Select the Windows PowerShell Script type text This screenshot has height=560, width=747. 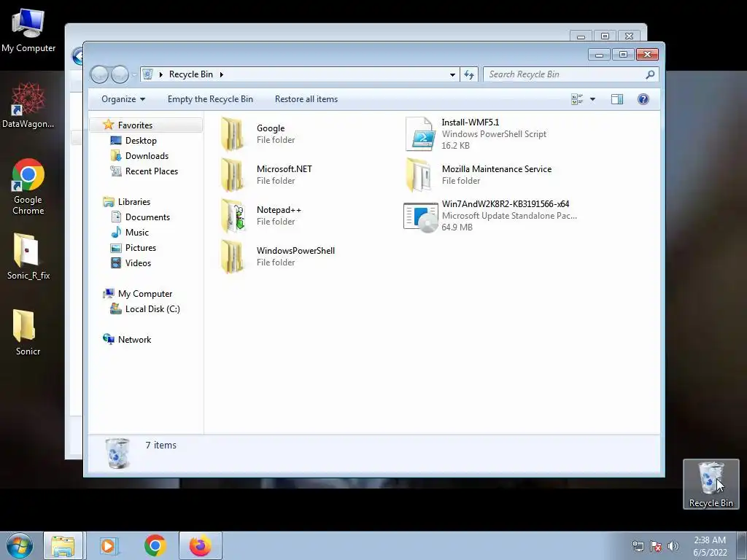494,134
